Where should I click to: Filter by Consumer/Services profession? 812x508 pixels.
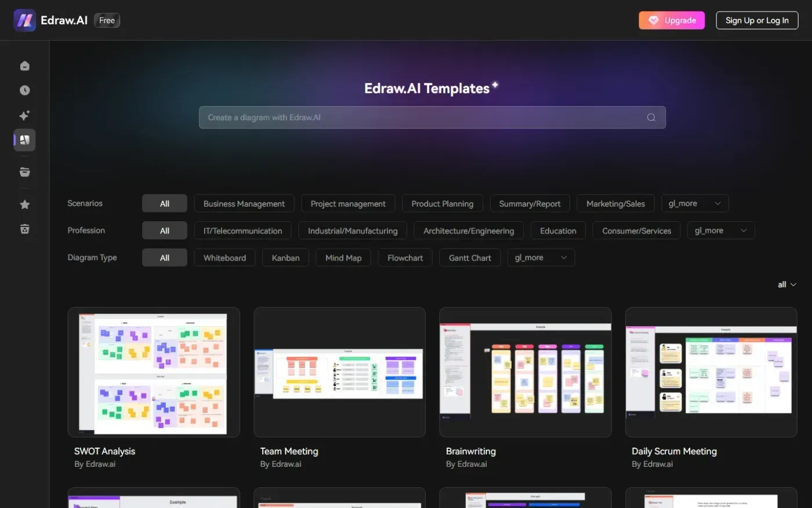[636, 230]
